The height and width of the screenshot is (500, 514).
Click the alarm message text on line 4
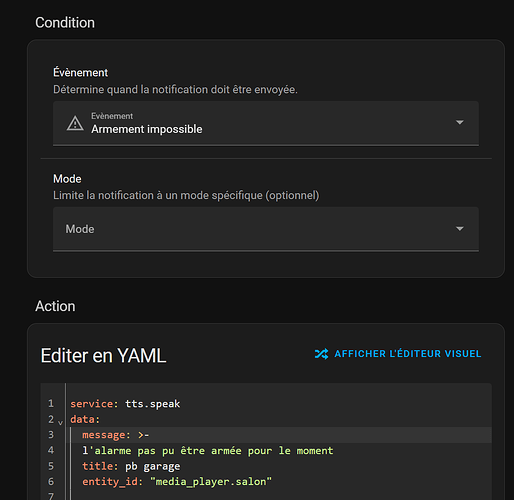[207, 451]
